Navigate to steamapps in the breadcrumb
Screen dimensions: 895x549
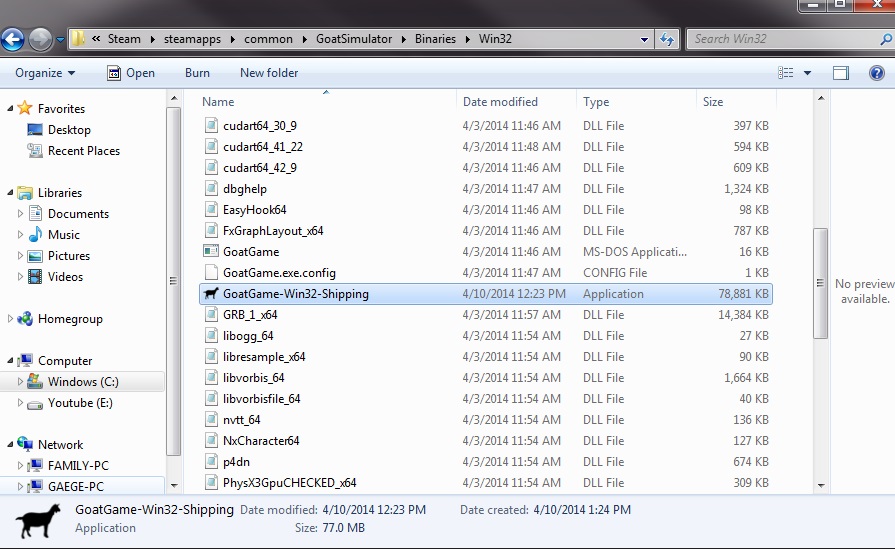click(x=192, y=39)
